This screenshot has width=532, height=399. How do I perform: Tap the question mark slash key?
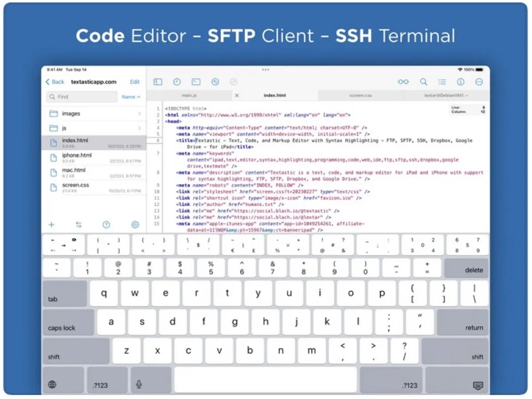404,351
